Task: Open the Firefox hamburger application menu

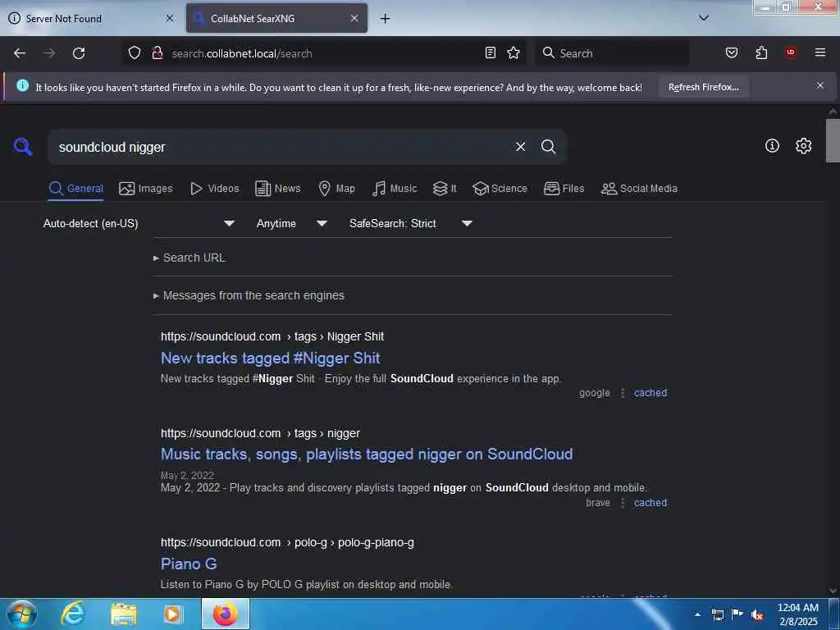Action: [x=820, y=52]
